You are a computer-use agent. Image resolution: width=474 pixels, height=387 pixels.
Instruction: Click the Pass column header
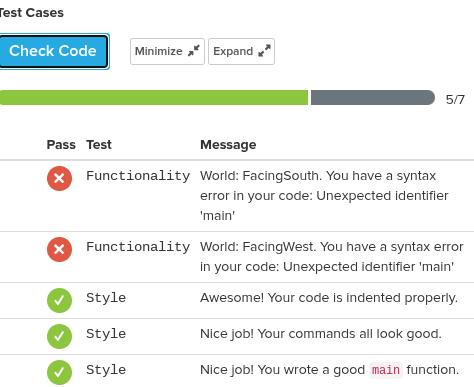61,145
